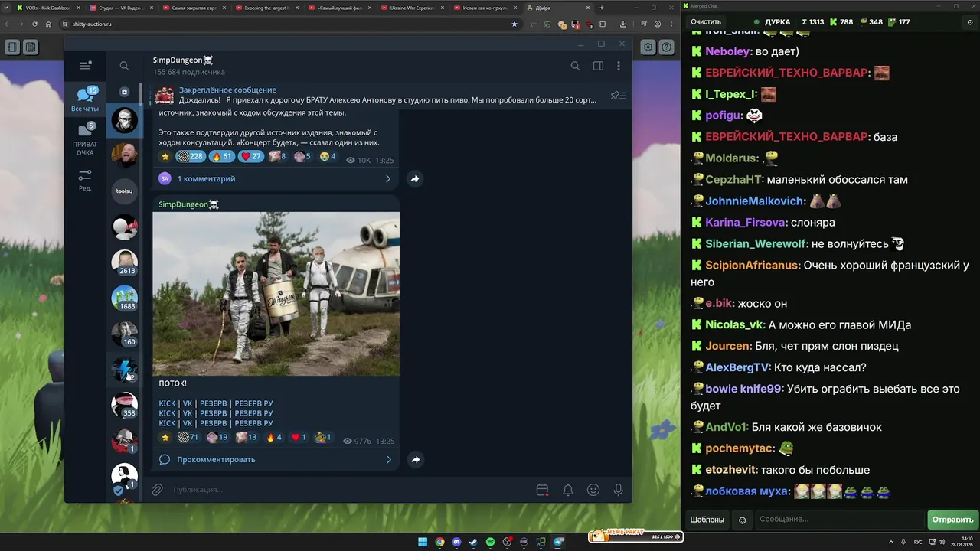Click the star reaction on the first post
This screenshot has width=980, height=551.
(x=165, y=156)
